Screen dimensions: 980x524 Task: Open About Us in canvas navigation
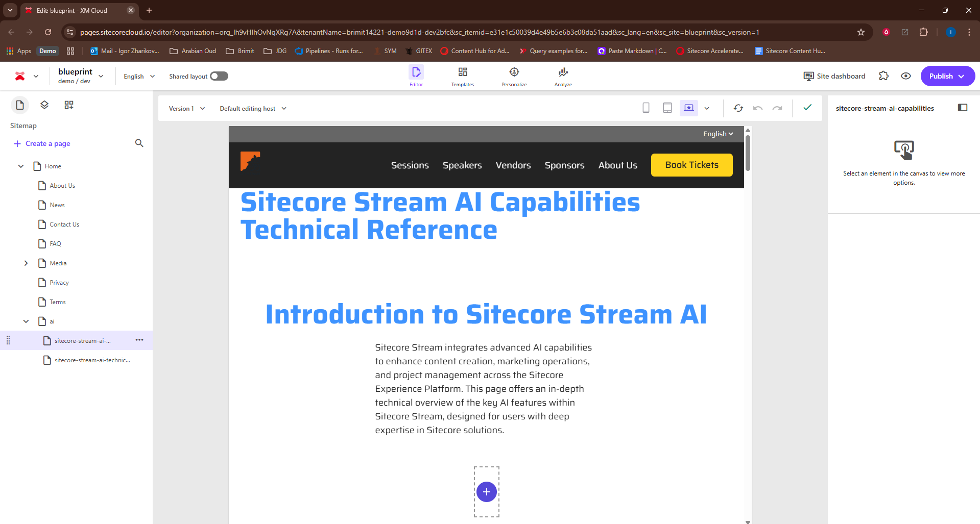(618, 165)
